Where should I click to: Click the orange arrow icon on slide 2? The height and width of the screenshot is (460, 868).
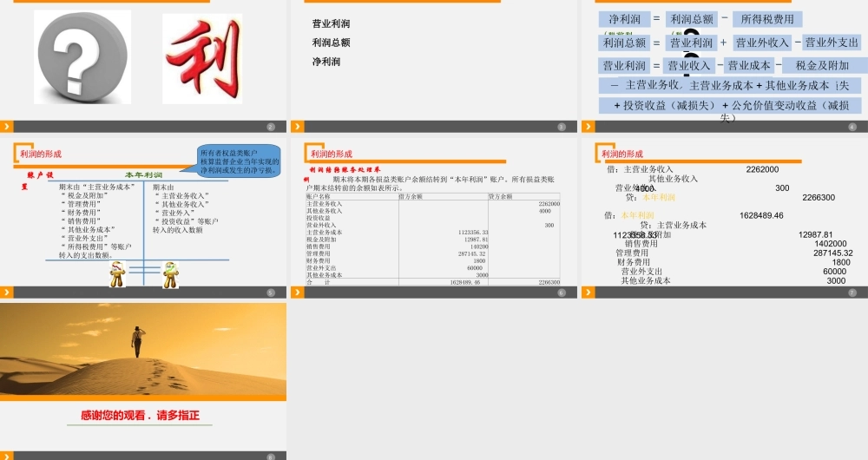click(7, 127)
